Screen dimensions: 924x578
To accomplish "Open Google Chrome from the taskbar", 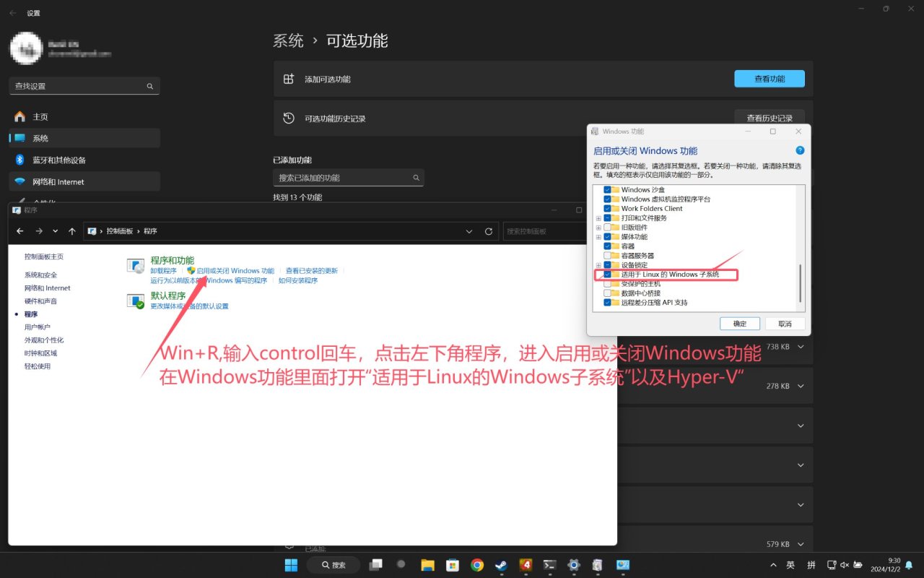I will pos(477,565).
